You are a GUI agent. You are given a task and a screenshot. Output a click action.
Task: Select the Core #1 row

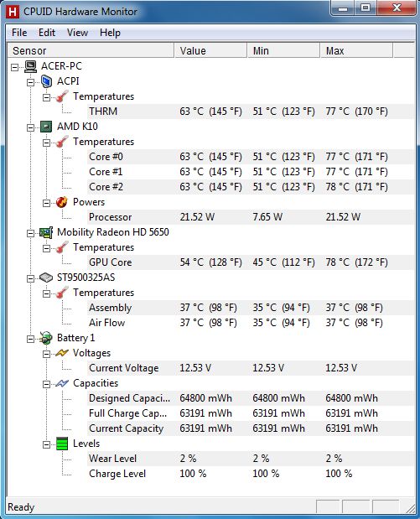[251, 172]
